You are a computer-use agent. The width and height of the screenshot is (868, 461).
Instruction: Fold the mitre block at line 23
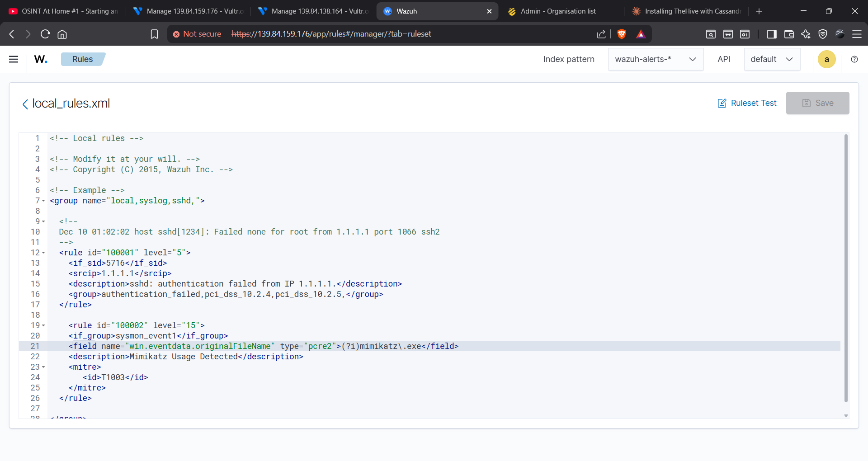43,367
